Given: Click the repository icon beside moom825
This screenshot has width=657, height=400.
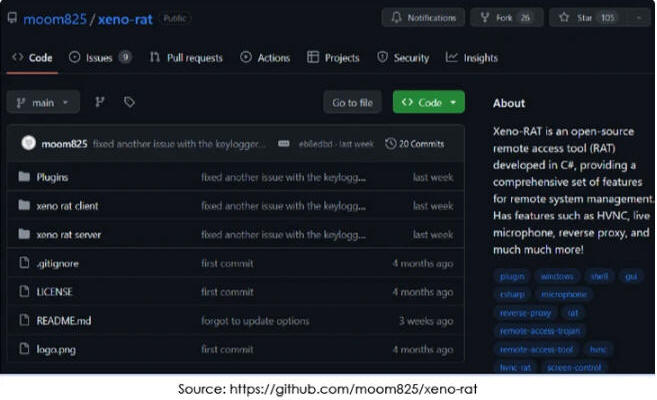Looking at the screenshot, I should (x=13, y=18).
